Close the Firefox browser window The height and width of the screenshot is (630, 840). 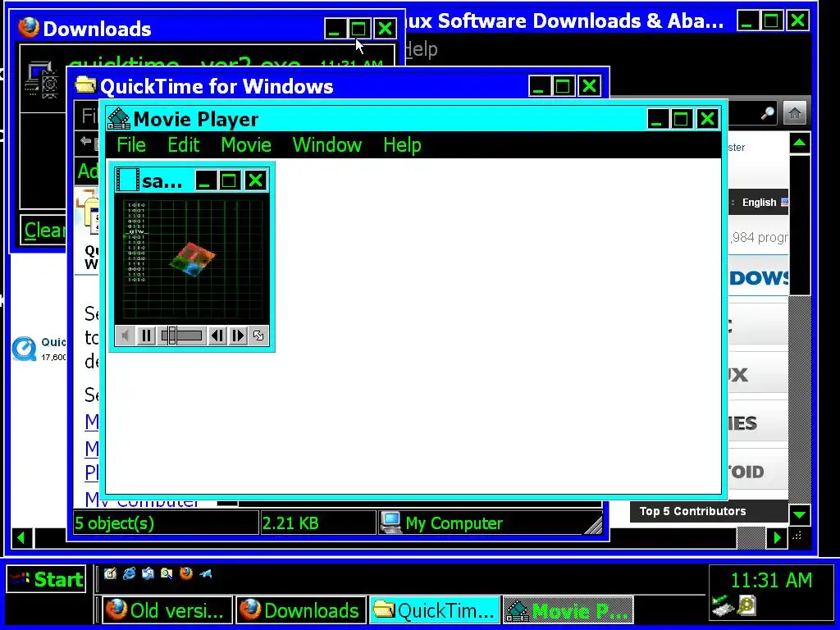coord(797,21)
